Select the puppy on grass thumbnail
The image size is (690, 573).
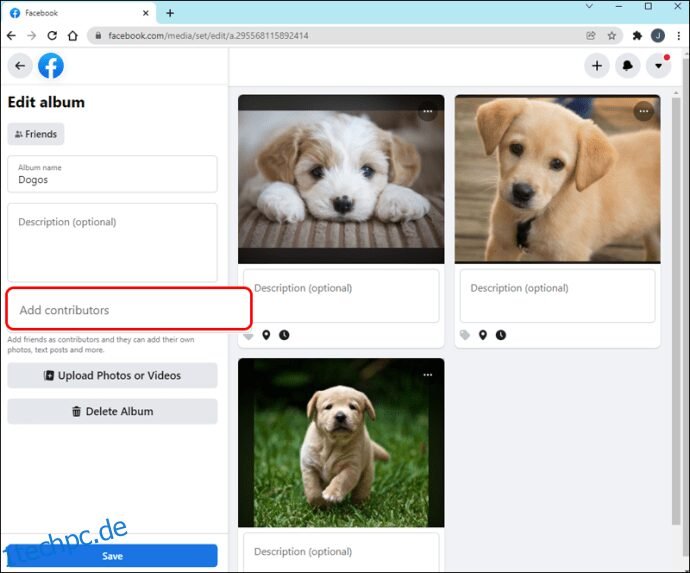click(341, 443)
